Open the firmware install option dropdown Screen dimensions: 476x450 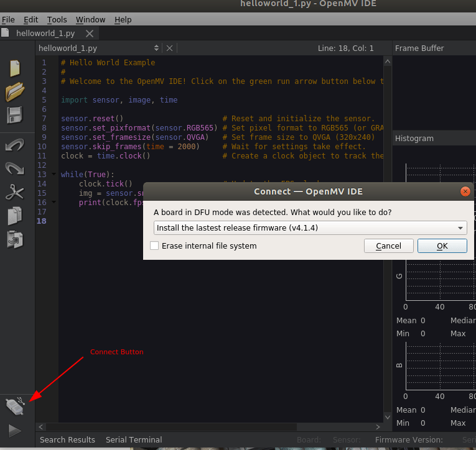tap(310, 228)
